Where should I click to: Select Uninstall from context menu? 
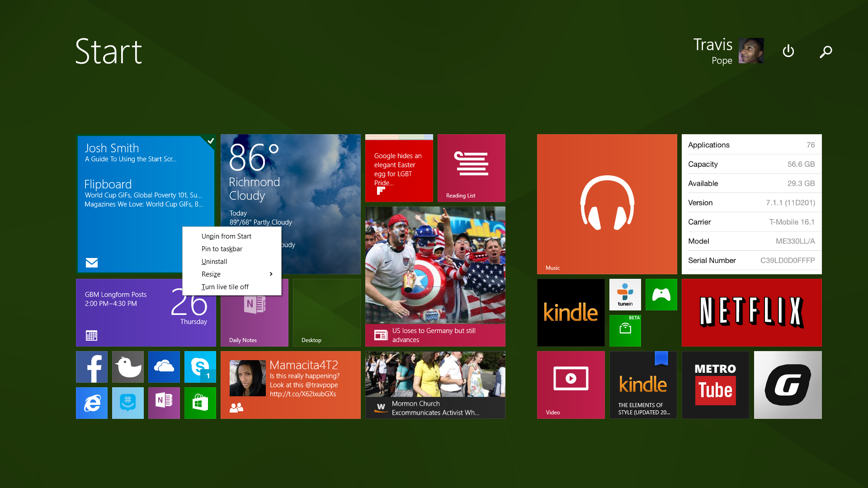pyautogui.click(x=232, y=262)
